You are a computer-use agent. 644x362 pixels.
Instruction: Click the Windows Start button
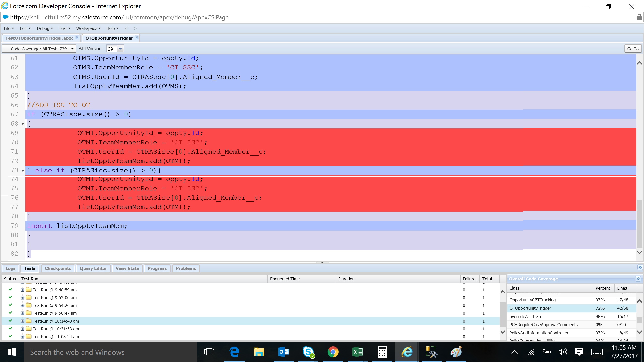[12, 352]
